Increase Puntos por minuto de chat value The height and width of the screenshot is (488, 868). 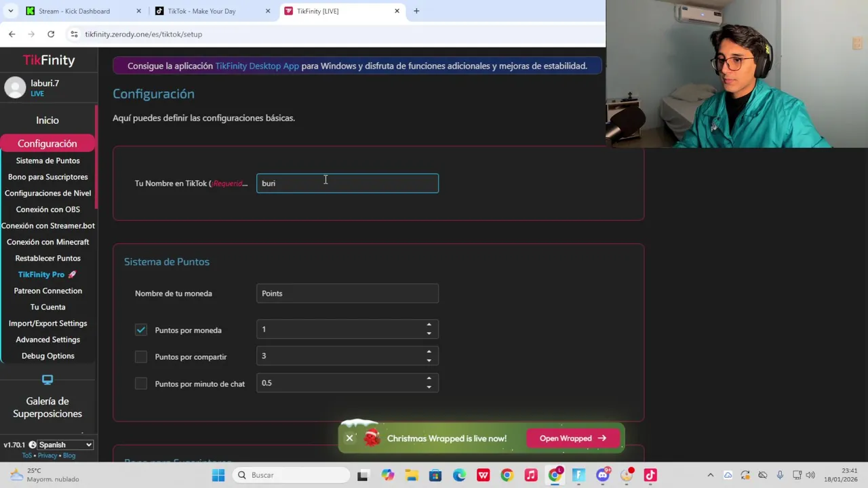pos(429,379)
